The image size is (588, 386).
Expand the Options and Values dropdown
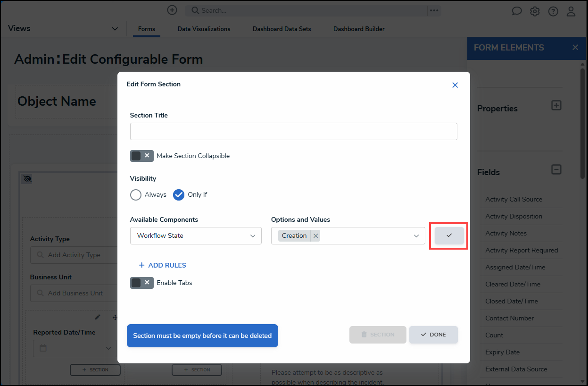coord(416,236)
